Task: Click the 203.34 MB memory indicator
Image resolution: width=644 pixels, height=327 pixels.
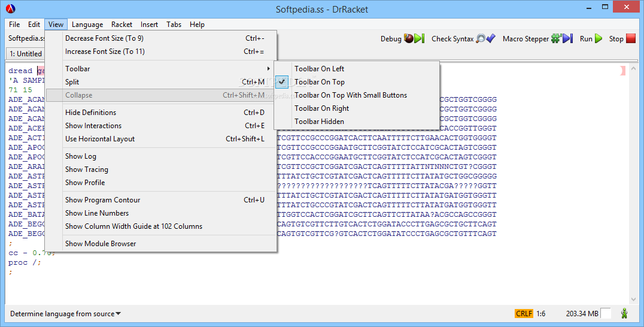Action: 582,313
